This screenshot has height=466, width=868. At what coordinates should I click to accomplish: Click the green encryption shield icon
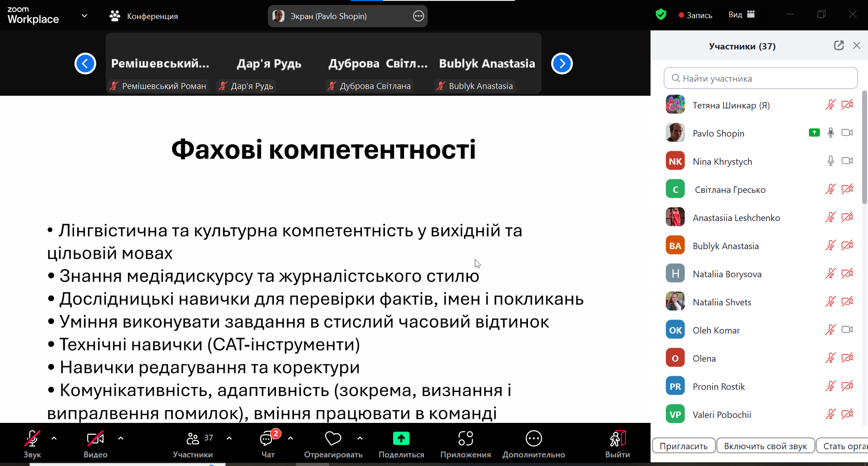point(661,15)
